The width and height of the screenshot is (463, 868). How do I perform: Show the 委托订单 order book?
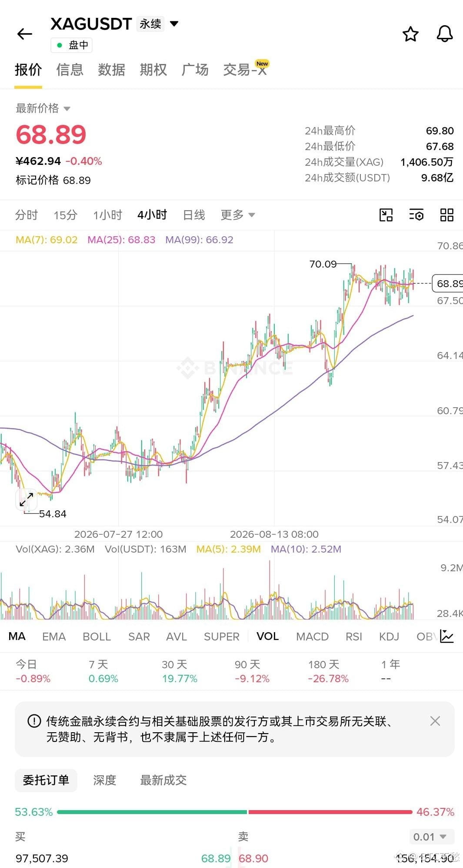point(46,780)
